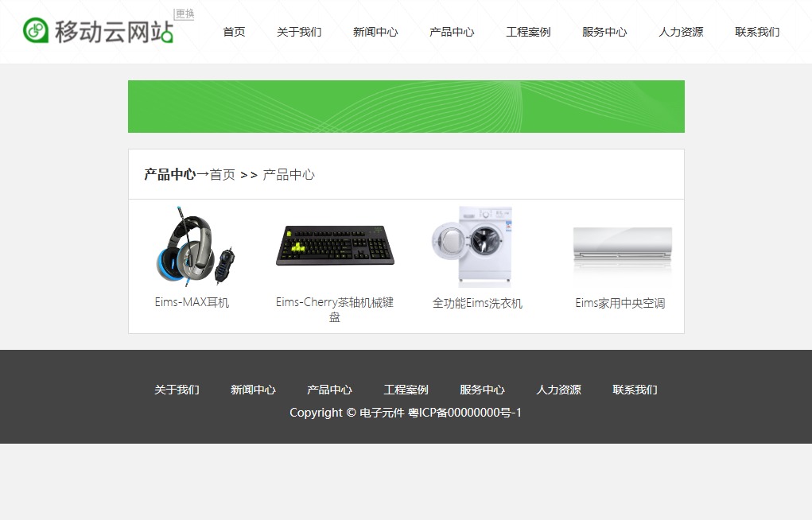
Task: Select 产品中心 in the top navigation
Action: tap(452, 32)
